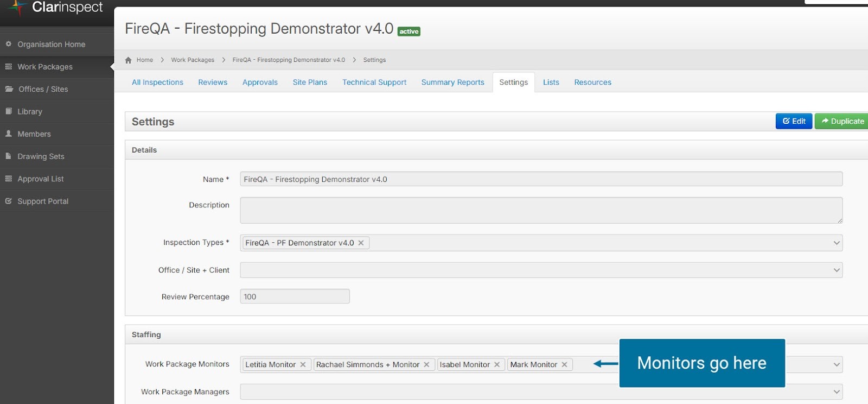This screenshot has width=868, height=404.
Task: Open the Work Package Monitors dropdown arrow
Action: point(836,364)
